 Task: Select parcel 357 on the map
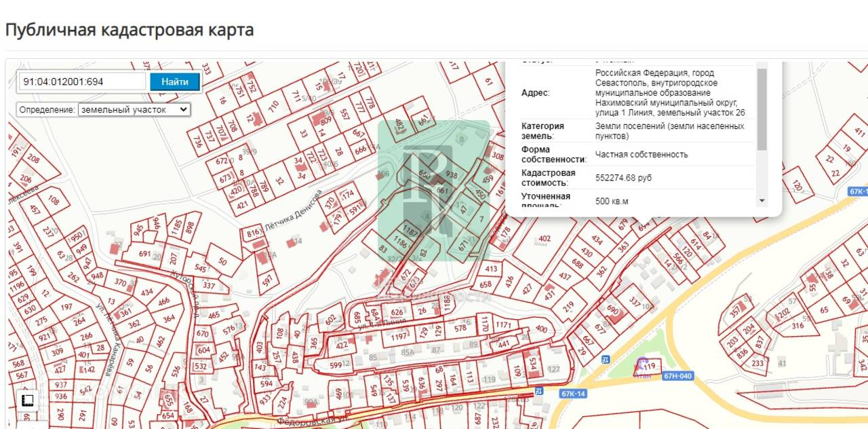click(735, 312)
